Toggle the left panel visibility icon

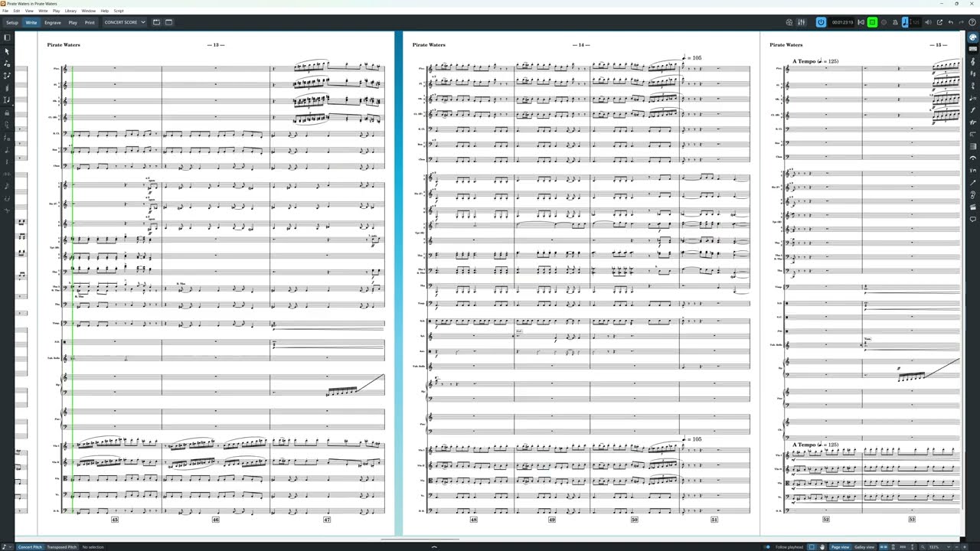pyautogui.click(x=7, y=37)
